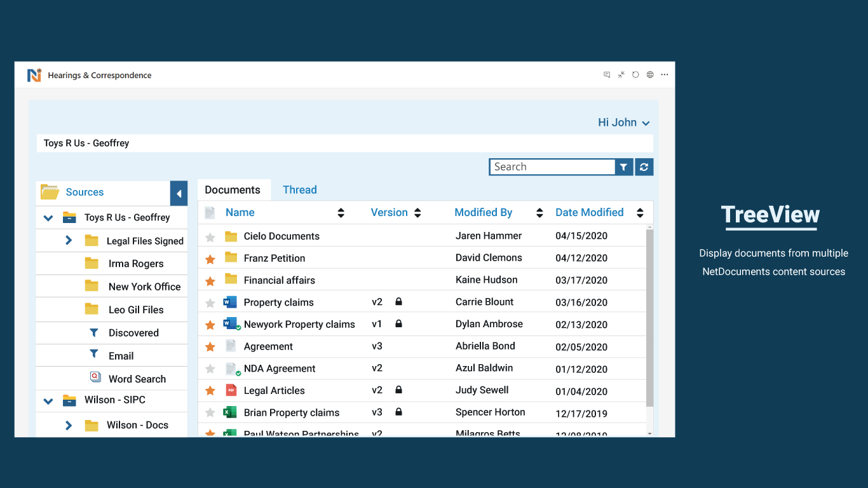Click the filter icon next to the search field

click(x=623, y=166)
